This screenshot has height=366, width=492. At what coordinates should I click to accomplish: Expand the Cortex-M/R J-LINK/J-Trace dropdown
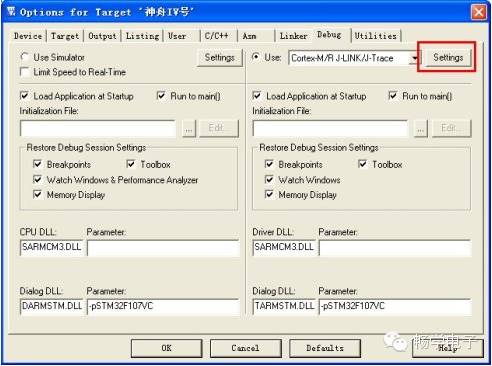414,58
